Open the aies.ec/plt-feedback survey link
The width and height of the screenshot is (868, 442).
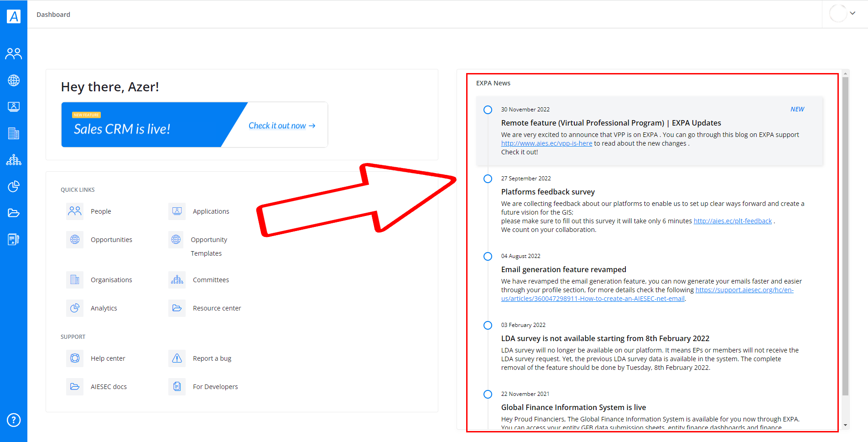tap(733, 221)
